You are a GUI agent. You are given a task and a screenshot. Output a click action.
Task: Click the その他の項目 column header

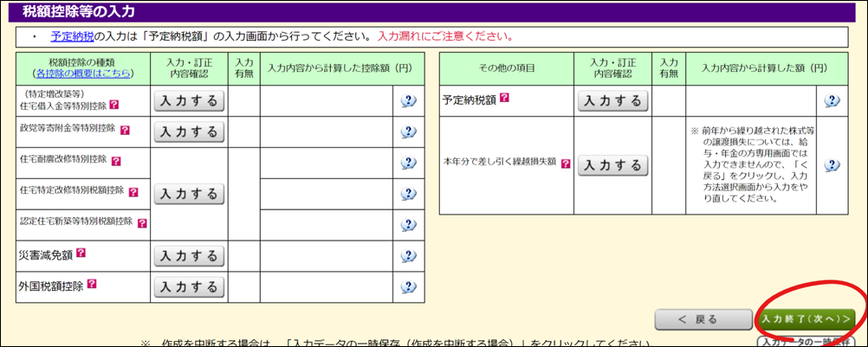tap(507, 68)
